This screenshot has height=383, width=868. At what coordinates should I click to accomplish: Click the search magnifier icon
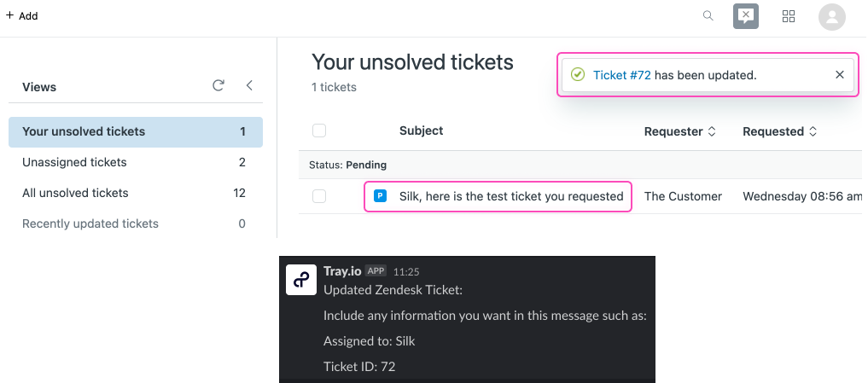coord(708,15)
